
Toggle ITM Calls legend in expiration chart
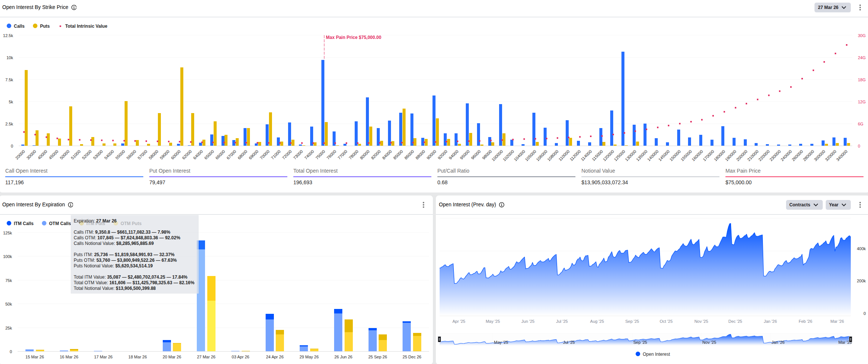(x=20, y=224)
